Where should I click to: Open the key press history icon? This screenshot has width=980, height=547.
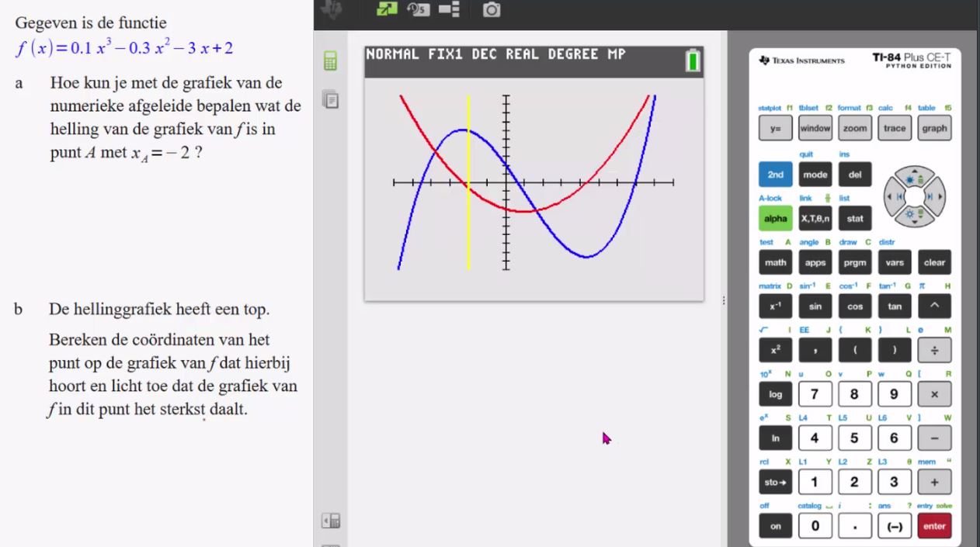click(x=418, y=9)
